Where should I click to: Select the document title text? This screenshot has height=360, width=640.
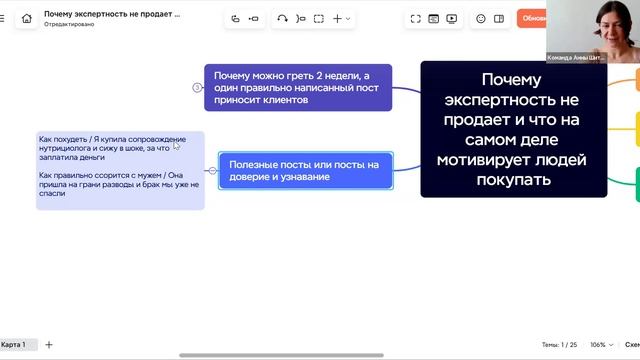[x=112, y=14]
